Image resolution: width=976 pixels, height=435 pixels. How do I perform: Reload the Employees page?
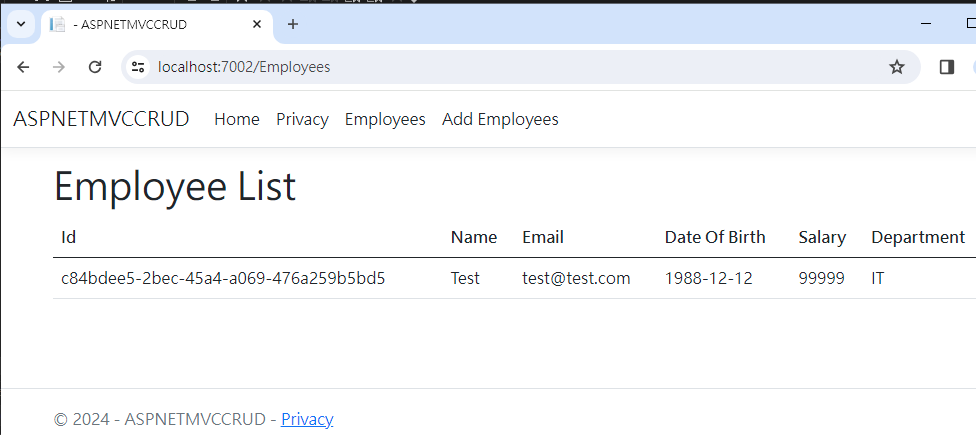95,67
